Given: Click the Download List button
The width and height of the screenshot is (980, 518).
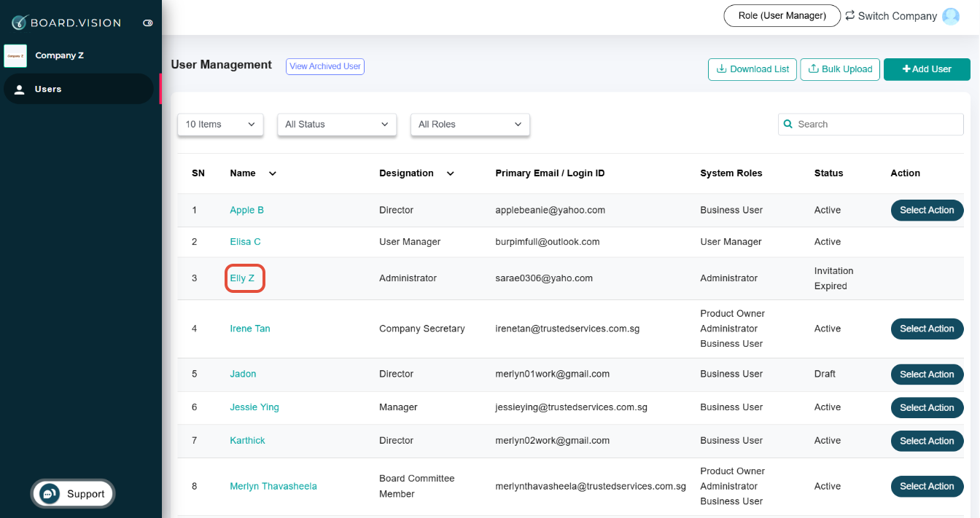Looking at the screenshot, I should coord(752,69).
